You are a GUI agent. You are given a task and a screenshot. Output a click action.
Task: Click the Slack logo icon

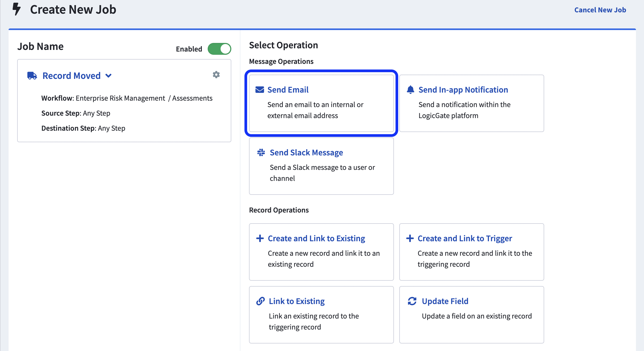261,152
